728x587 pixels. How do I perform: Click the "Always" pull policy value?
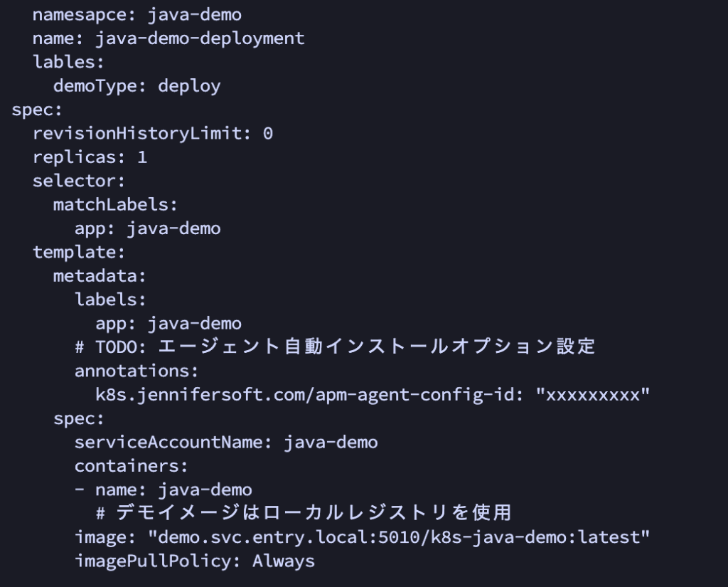pyautogui.click(x=284, y=561)
